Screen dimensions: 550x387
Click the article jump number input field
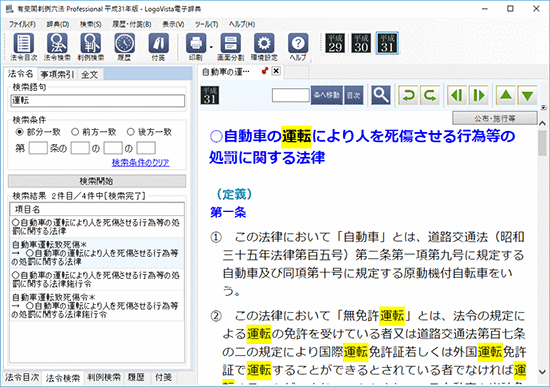click(291, 95)
